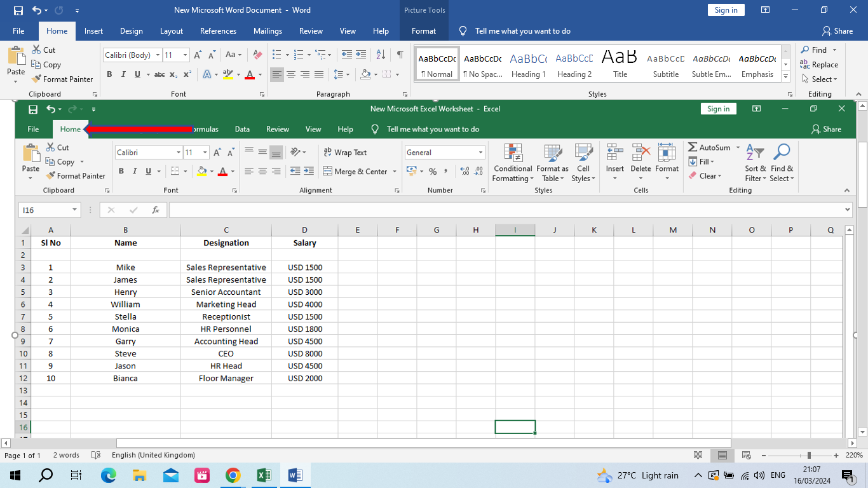The image size is (868, 488).
Task: Apply Word's bullet list icon
Action: (x=276, y=55)
